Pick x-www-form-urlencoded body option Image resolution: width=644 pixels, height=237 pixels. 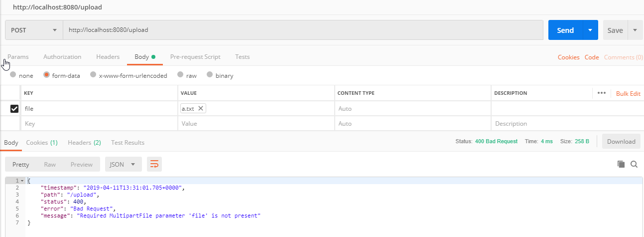[93, 75]
